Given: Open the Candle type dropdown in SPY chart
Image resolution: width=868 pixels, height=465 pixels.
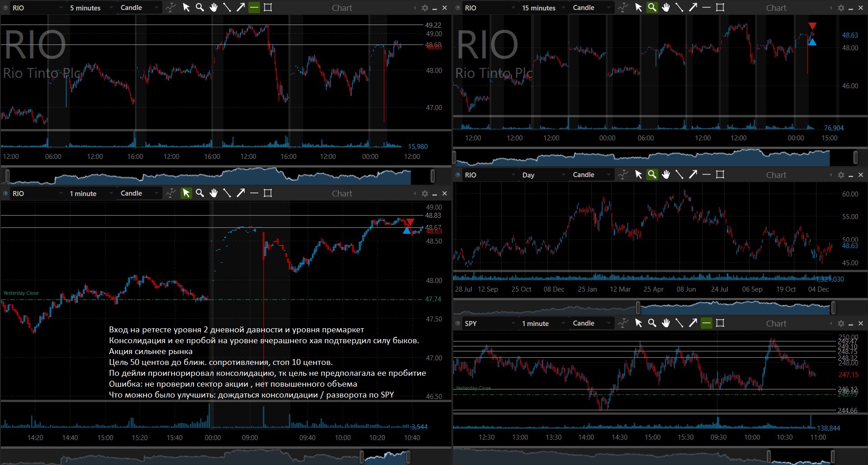Looking at the screenshot, I should (x=592, y=323).
